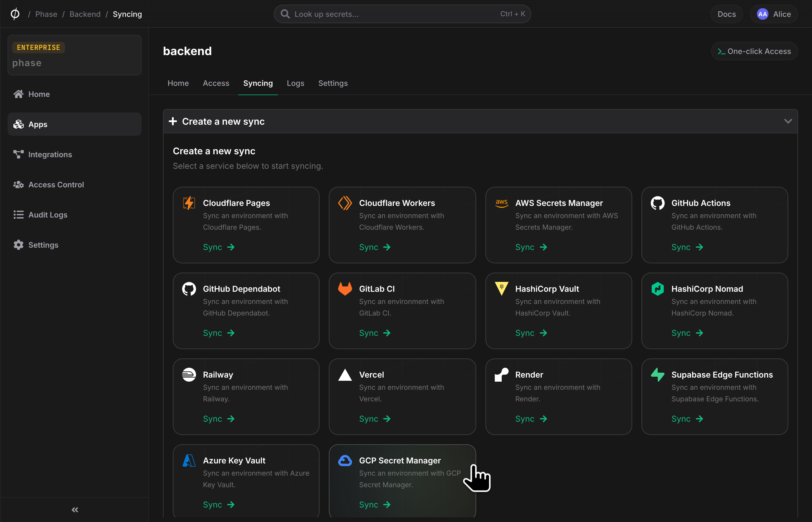The height and width of the screenshot is (522, 812).
Task: Switch to the Logs tab
Action: pyautogui.click(x=296, y=83)
